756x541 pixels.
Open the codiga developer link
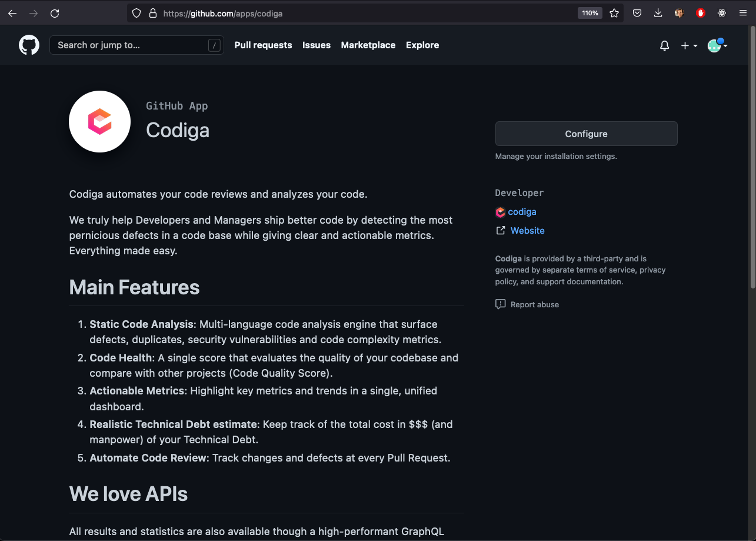click(522, 212)
